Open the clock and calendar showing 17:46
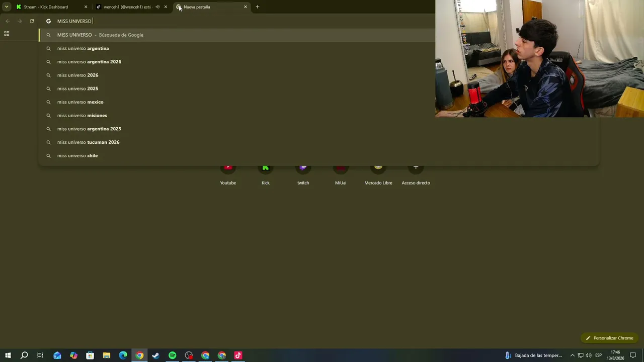Viewport: 644px width, 362px height. click(x=615, y=355)
